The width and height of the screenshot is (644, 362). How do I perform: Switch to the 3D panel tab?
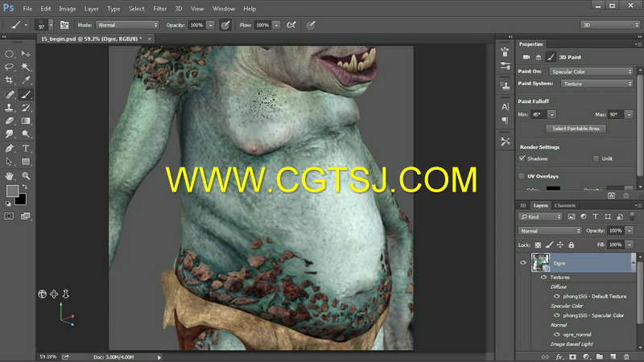522,205
